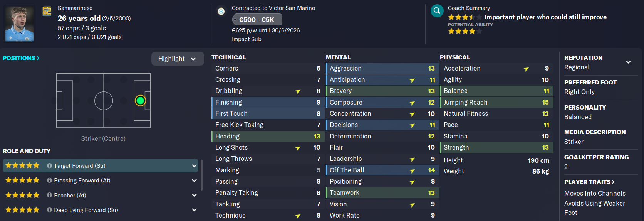Click the player's portrait photo

click(x=19, y=24)
